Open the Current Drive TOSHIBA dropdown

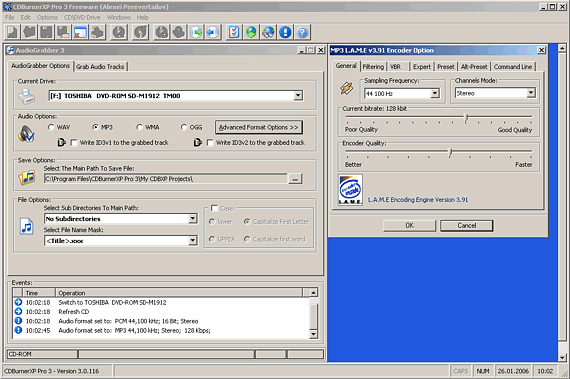point(298,96)
